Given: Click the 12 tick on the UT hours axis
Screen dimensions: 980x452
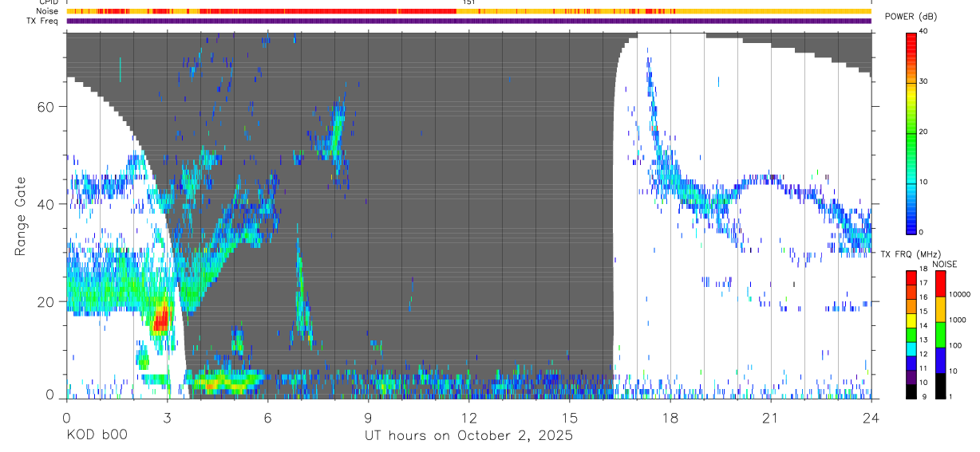Looking at the screenshot, I should [x=468, y=418].
